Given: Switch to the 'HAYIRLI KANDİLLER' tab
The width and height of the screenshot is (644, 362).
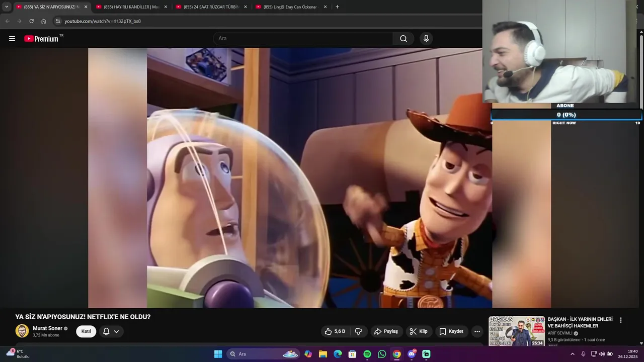Looking at the screenshot, I should pos(132,7).
